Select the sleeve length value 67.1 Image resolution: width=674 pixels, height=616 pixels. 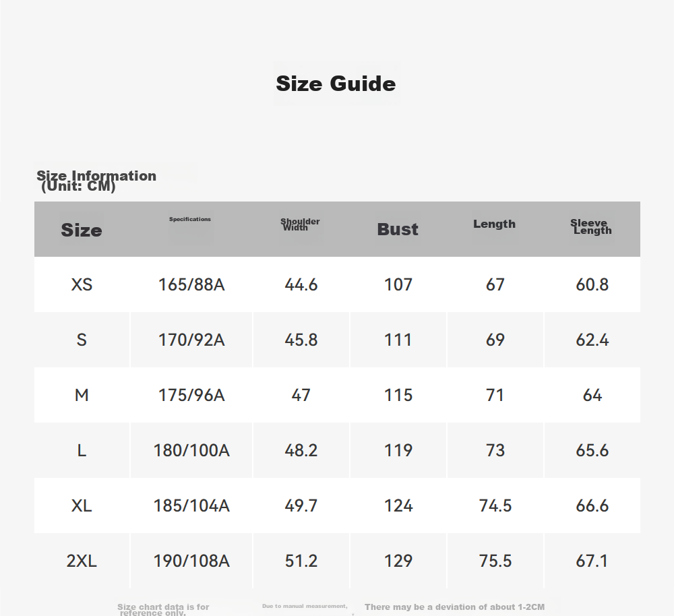(x=592, y=561)
